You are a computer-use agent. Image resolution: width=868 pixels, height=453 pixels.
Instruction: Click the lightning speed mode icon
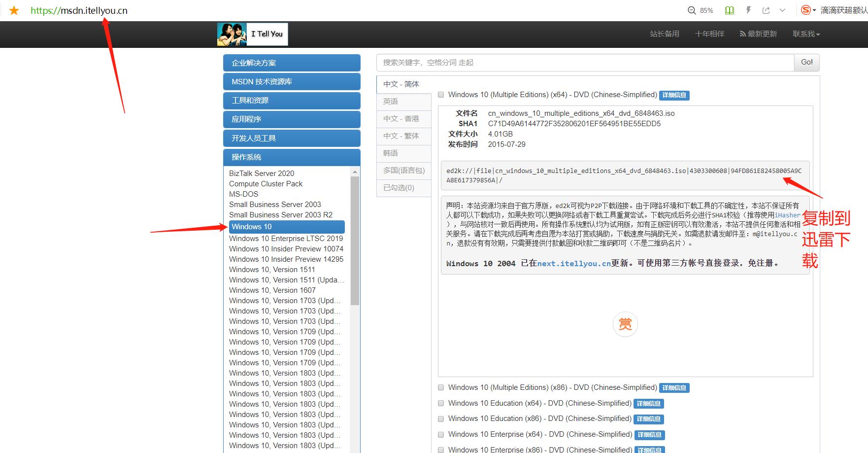[x=748, y=10]
